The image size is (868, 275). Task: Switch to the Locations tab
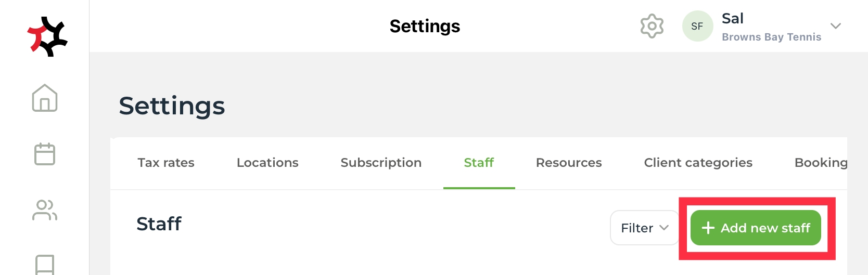pyautogui.click(x=267, y=163)
